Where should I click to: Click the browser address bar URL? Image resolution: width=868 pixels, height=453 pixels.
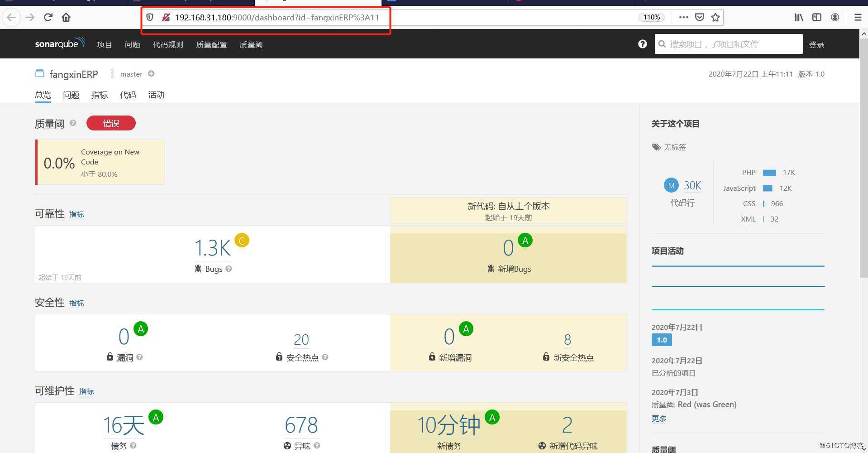277,18
